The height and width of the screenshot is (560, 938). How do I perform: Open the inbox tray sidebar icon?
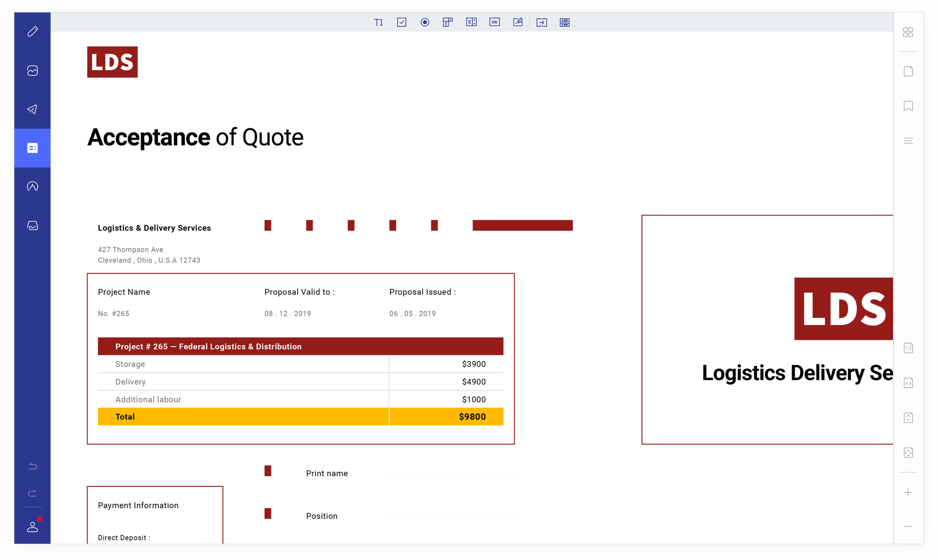click(x=33, y=226)
